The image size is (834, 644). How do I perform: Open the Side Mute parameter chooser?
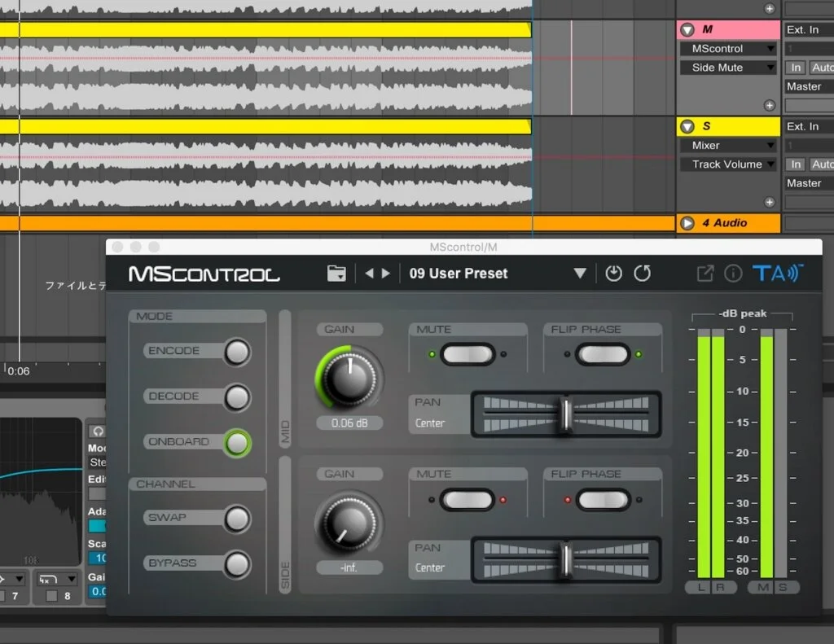728,68
